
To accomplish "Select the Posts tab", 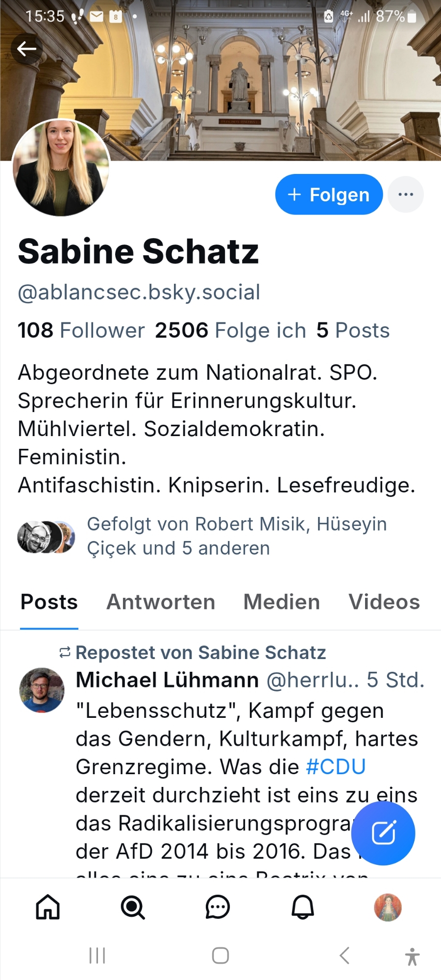I will (x=49, y=602).
